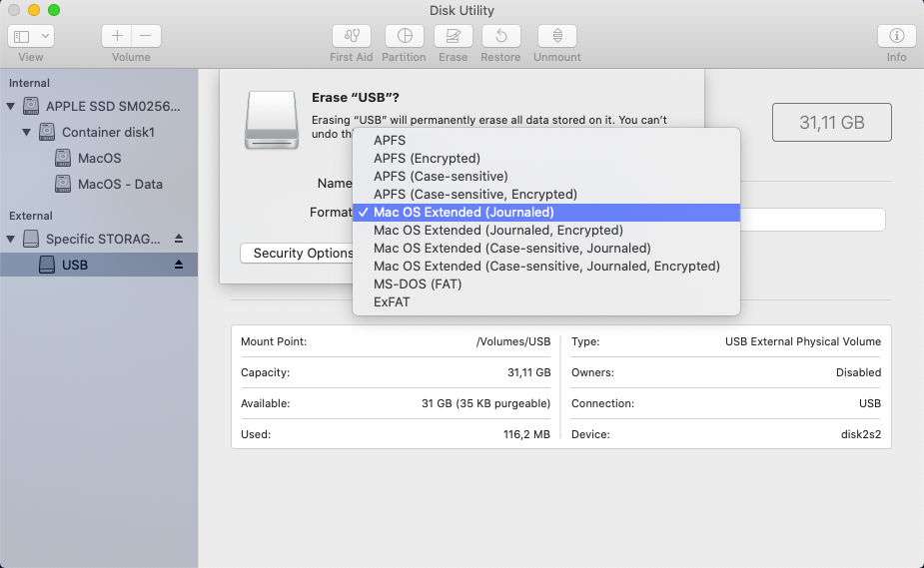Eject the Specific STORAG device
The height and width of the screenshot is (568, 924).
click(179, 239)
